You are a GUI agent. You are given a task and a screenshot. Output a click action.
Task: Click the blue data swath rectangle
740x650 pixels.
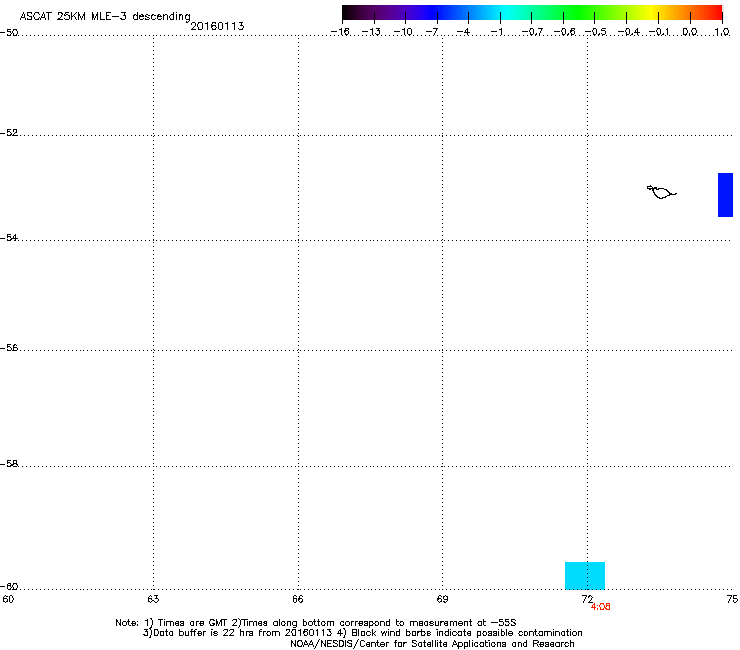725,195
